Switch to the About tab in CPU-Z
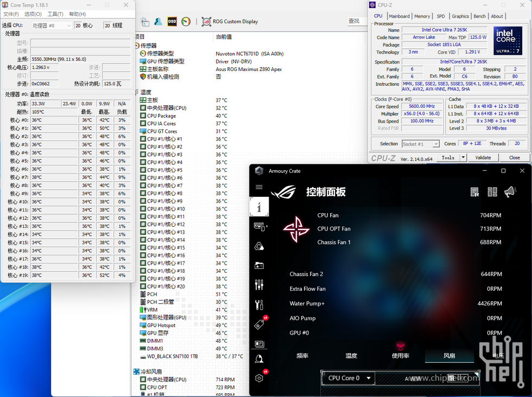Screen dimensions: 532x397 point(497,16)
